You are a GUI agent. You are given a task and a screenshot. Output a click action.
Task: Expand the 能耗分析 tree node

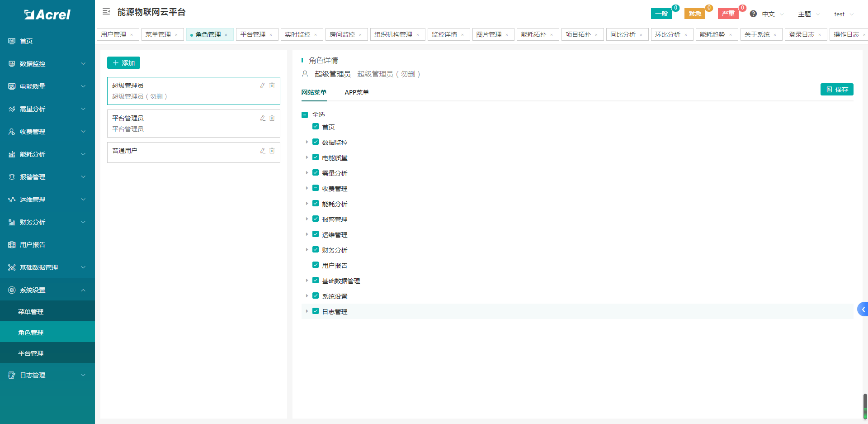307,204
